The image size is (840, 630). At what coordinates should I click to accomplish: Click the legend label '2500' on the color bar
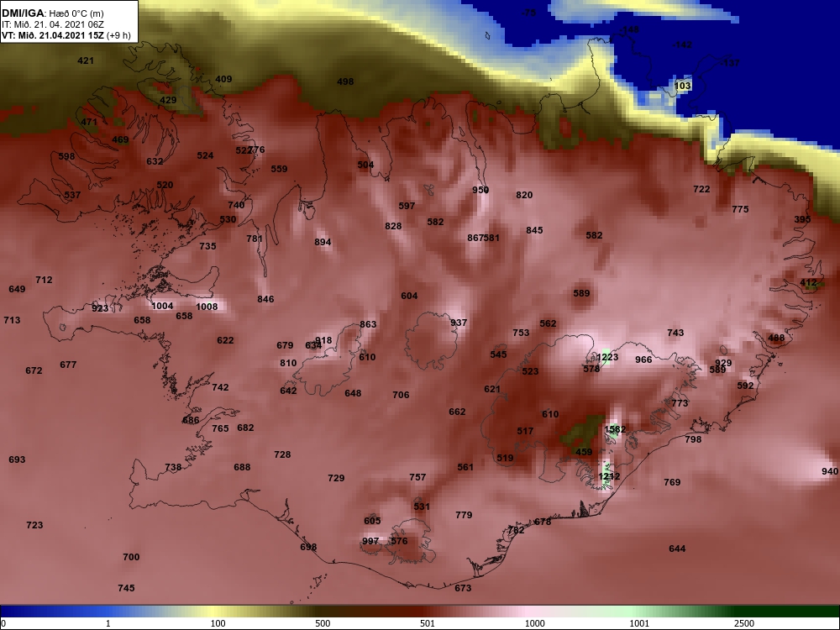[x=744, y=623]
